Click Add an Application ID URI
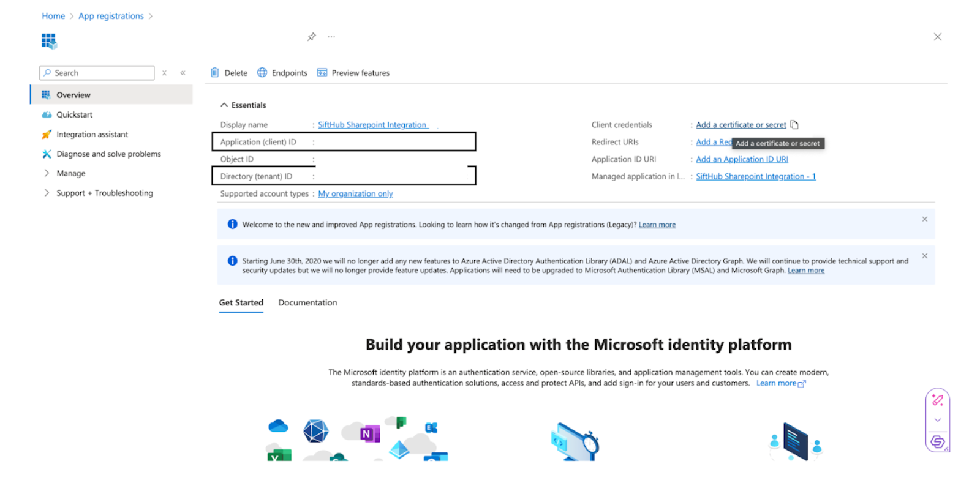 742,159
